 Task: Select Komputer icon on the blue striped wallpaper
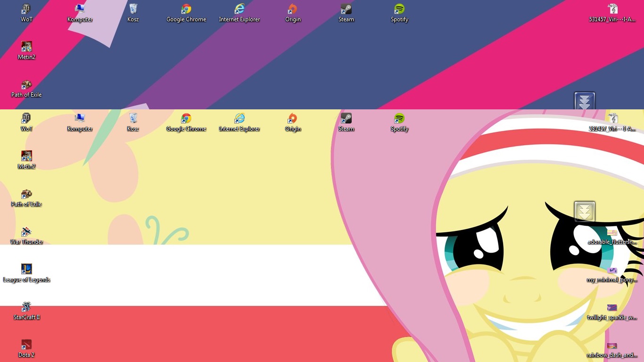[80, 12]
